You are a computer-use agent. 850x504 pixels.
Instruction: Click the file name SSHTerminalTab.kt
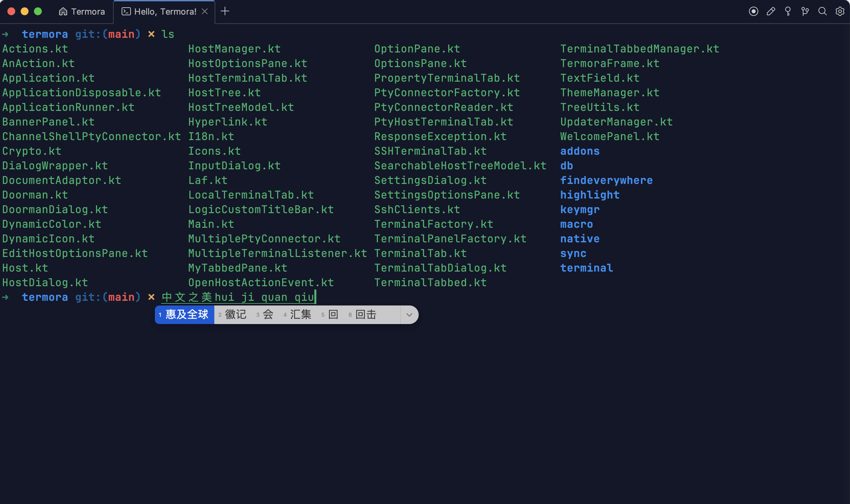431,151
